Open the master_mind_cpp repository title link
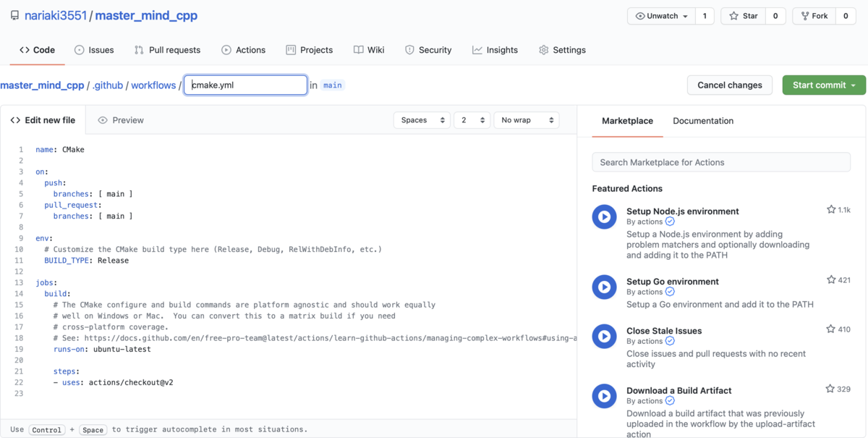The width and height of the screenshot is (868, 438). tap(146, 15)
